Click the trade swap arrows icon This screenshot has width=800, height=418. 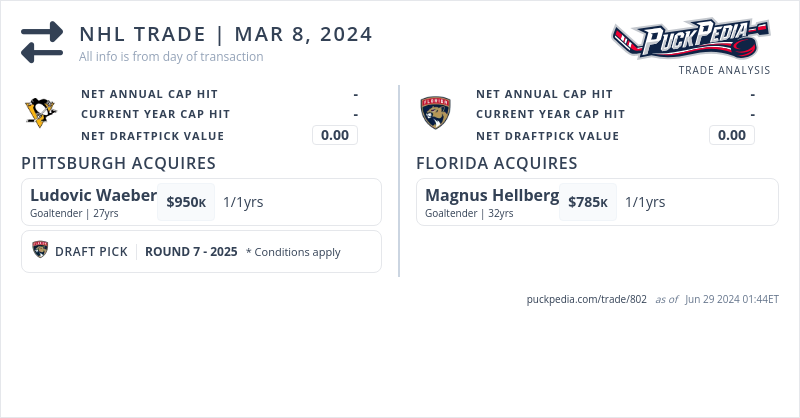click(x=42, y=42)
